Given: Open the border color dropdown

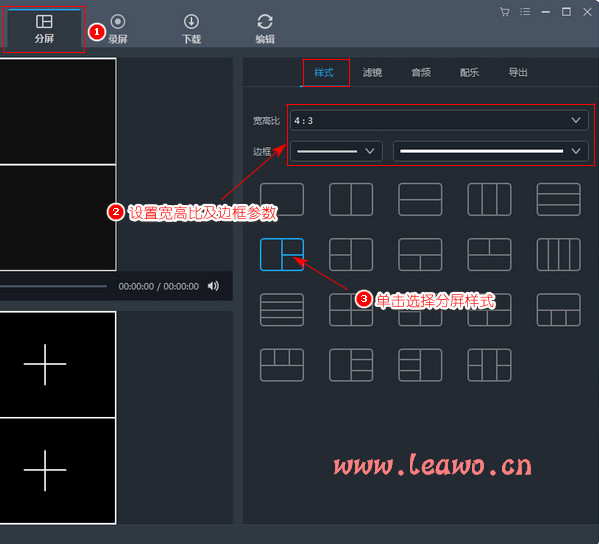Looking at the screenshot, I should (x=491, y=151).
